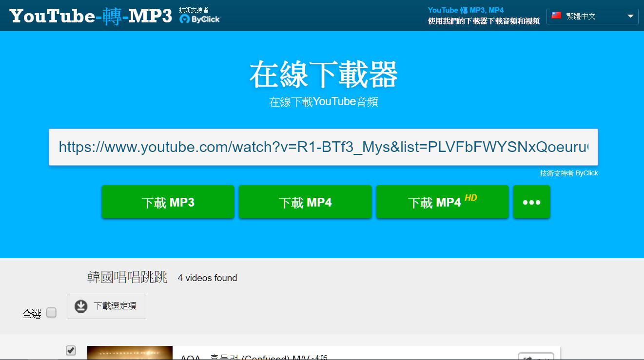The image size is (644, 360).
Task: Open the AOA video thumbnail
Action: click(x=130, y=353)
